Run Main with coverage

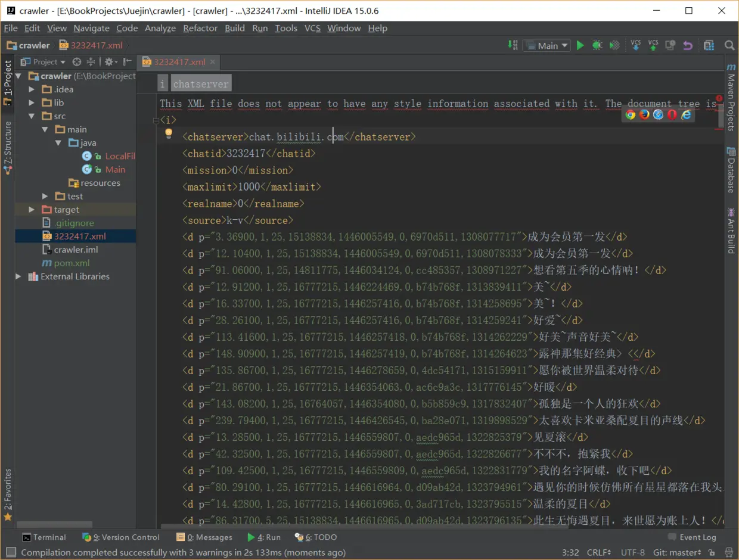click(x=615, y=45)
